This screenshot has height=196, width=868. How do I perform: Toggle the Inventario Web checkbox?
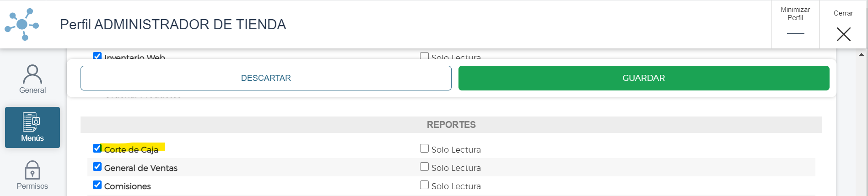[97, 56]
